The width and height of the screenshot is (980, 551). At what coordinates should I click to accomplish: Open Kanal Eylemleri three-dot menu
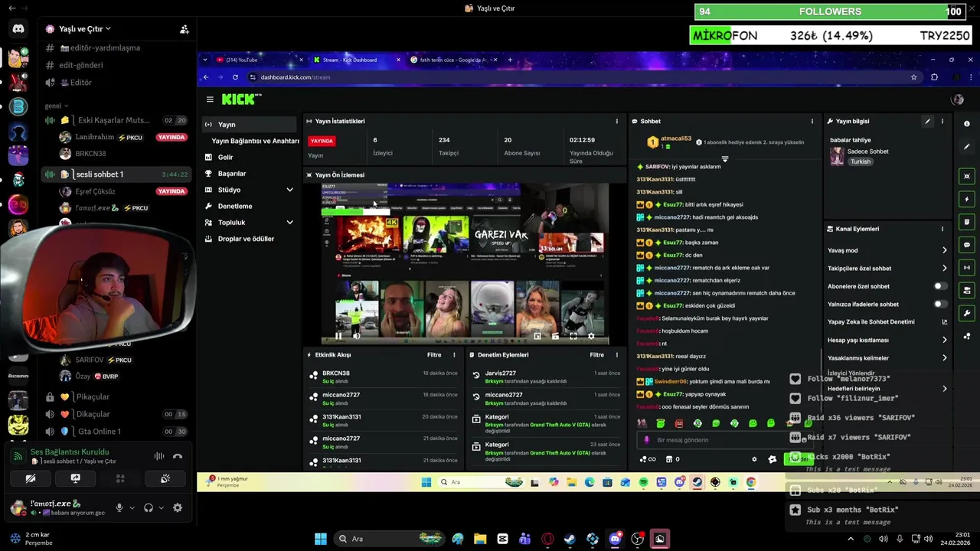tap(942, 229)
